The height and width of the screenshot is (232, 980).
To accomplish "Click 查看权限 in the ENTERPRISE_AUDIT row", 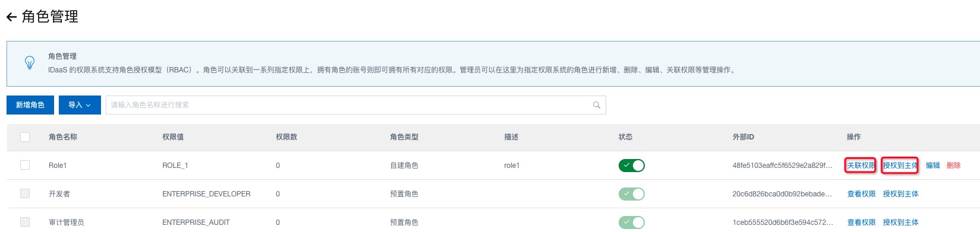I will click(861, 223).
